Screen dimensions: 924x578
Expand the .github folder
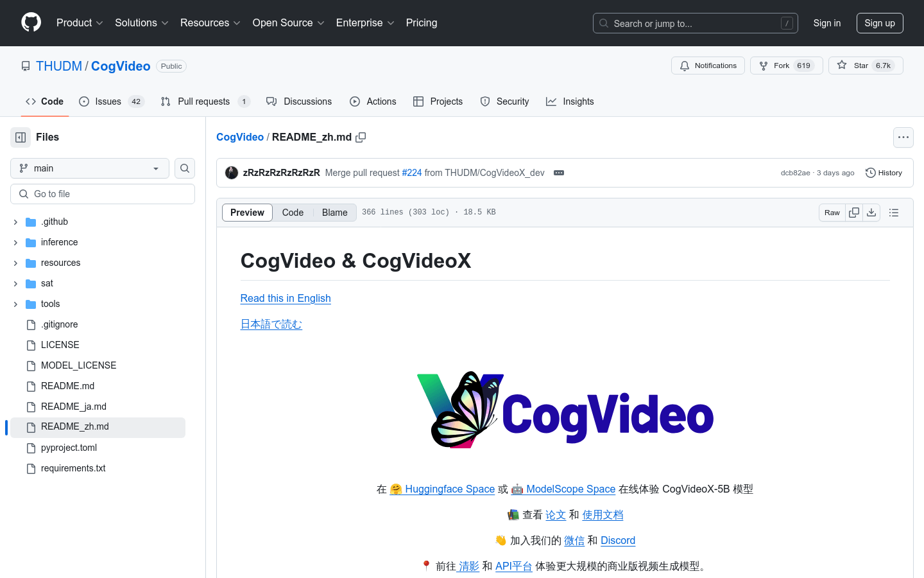pos(15,222)
